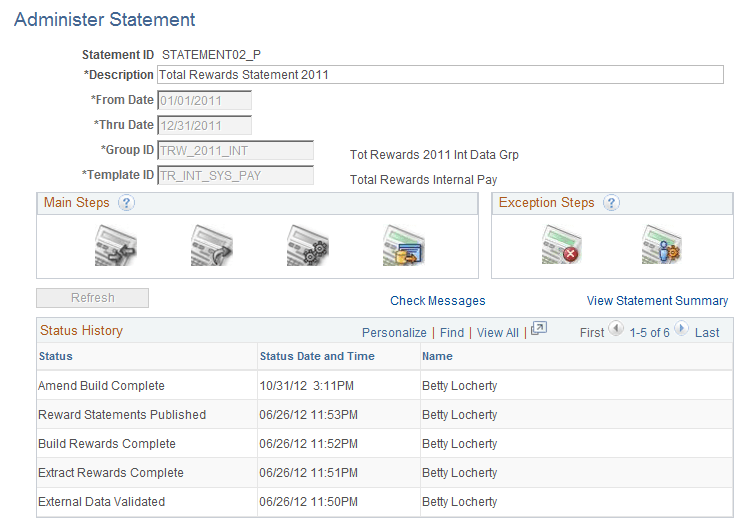Show next rows in Status History
742x522 pixels.
(681, 328)
